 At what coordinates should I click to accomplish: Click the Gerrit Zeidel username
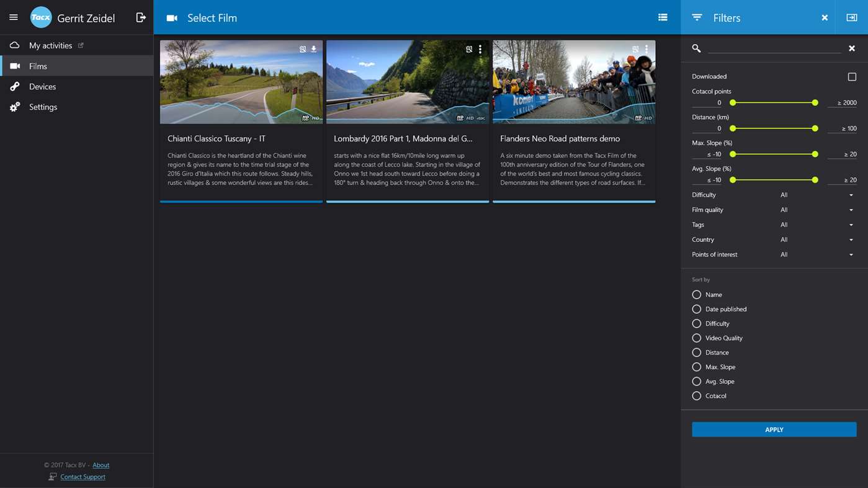(86, 18)
